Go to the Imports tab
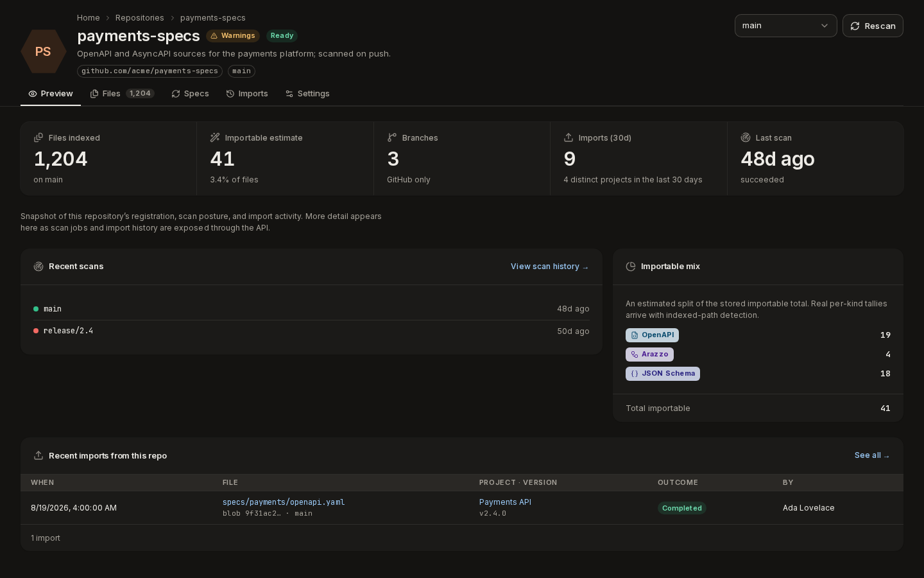The height and width of the screenshot is (578, 924). coord(247,94)
